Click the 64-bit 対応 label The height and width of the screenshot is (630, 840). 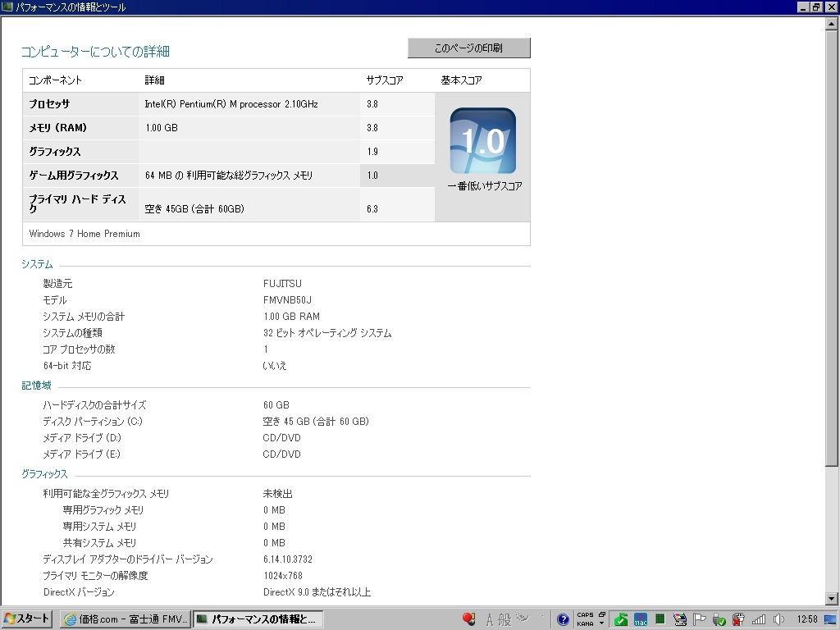(67, 365)
